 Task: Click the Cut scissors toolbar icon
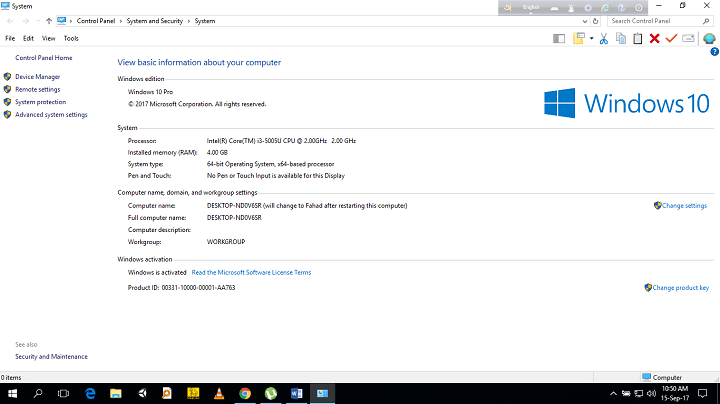[x=603, y=39]
